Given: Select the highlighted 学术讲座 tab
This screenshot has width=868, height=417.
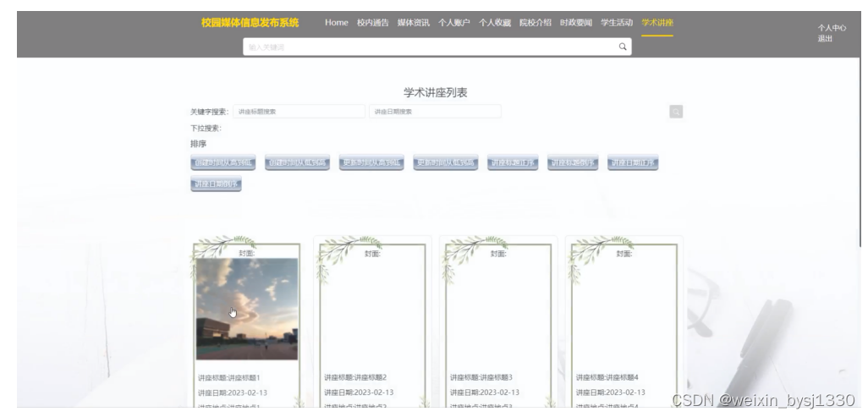Looking at the screenshot, I should 657,23.
